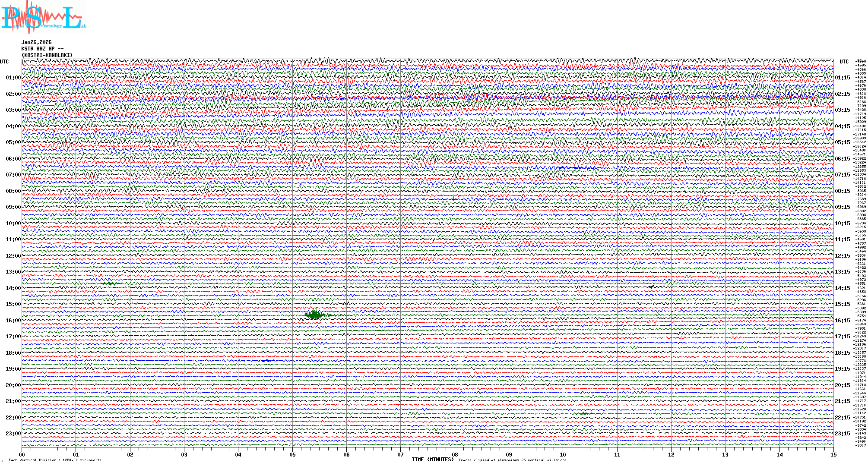Click the large green seismic event burst
The height and width of the screenshot is (466, 868).
coord(314,315)
